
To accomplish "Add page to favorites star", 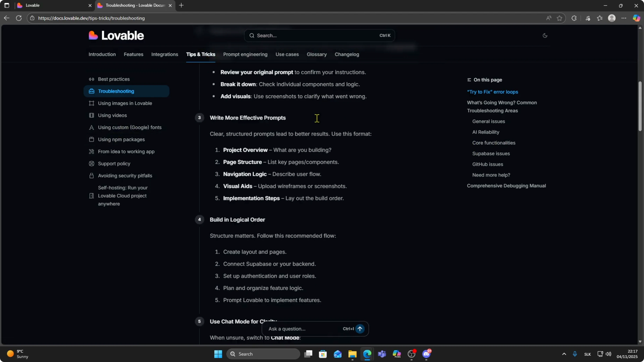I will tap(559, 18).
